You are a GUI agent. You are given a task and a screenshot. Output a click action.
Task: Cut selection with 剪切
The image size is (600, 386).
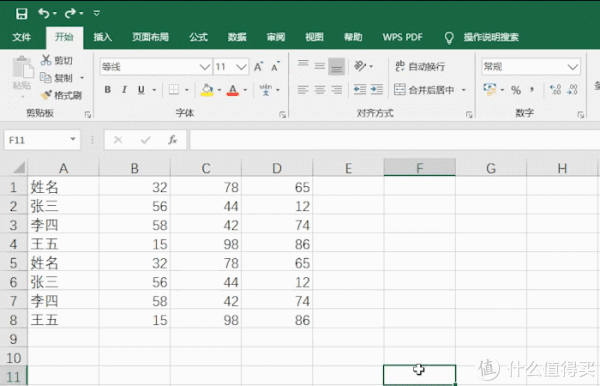coord(57,60)
